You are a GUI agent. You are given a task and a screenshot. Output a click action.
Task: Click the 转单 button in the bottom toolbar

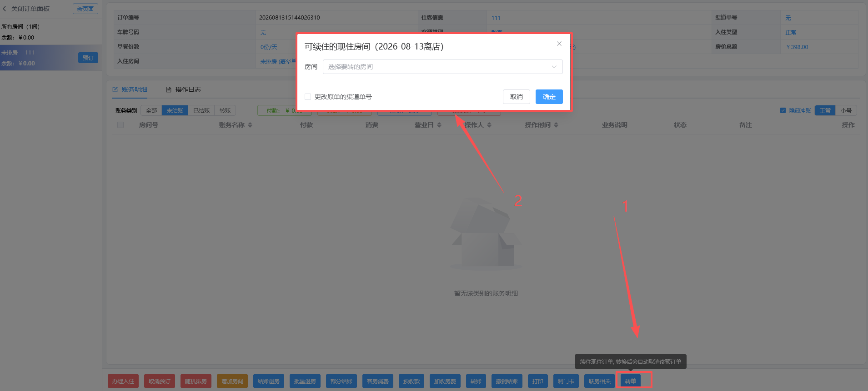[x=631, y=381]
